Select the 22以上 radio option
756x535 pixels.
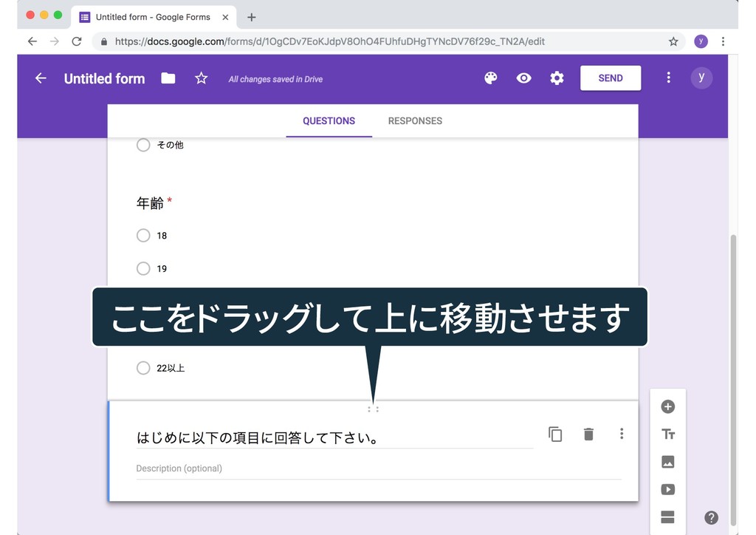click(143, 368)
